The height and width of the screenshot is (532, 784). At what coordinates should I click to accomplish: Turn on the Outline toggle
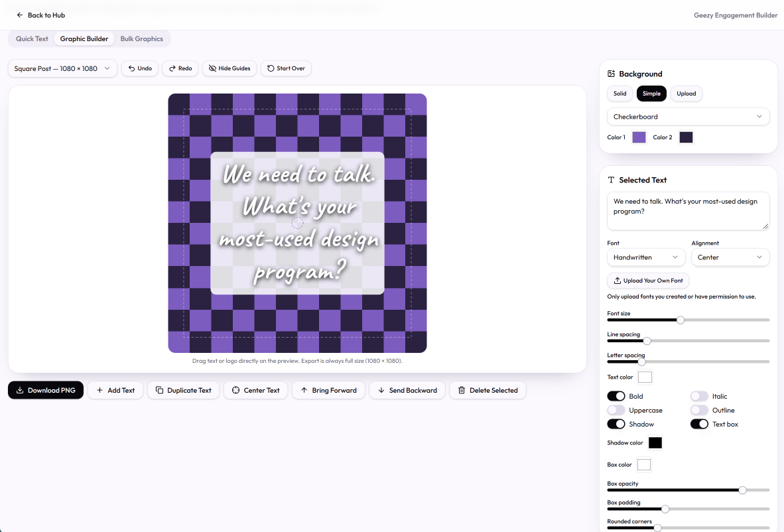700,410
